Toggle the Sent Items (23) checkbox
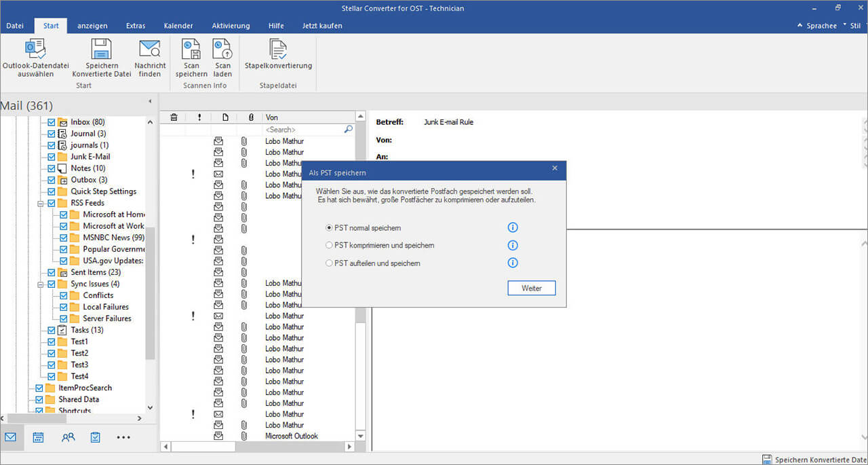 pyautogui.click(x=52, y=272)
